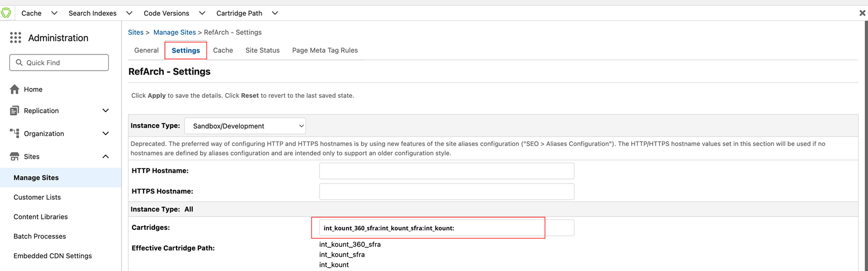Open Batch Processes in sidebar

40,236
